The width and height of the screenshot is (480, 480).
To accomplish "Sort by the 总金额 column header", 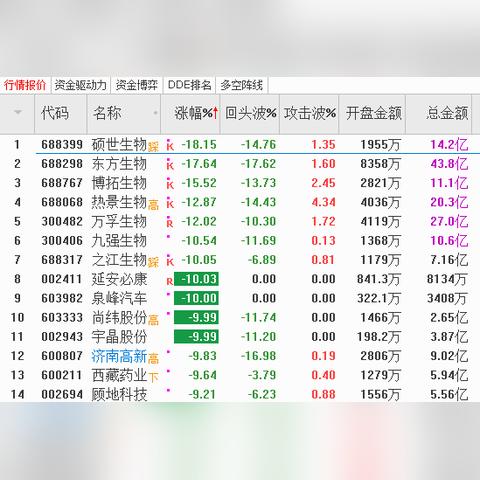I will 447,113.
